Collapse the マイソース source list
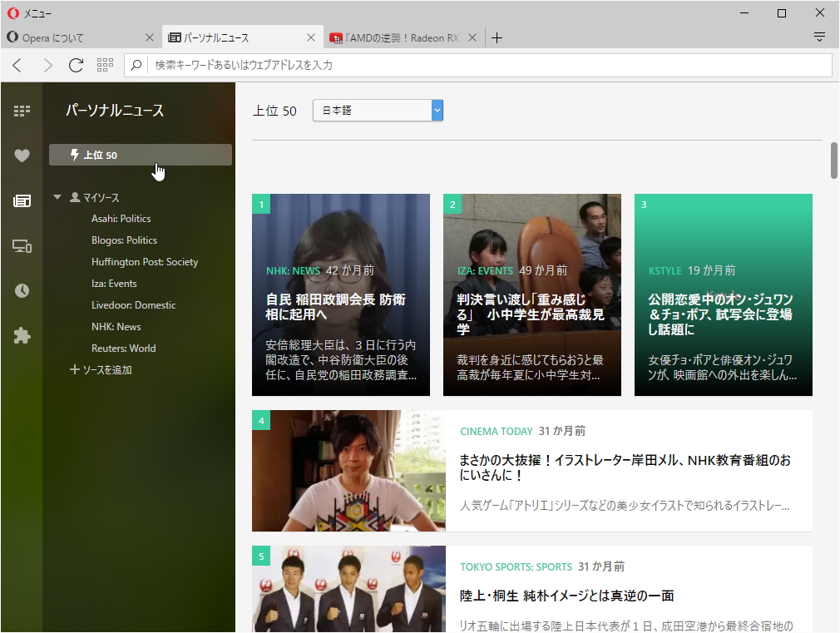Screen dimensions: 840x633 (57, 197)
